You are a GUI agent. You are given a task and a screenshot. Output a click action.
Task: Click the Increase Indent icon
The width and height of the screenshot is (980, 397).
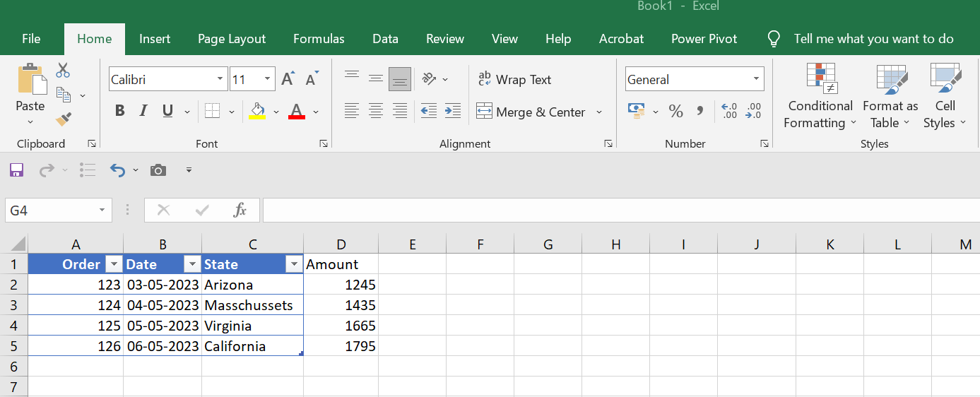(x=453, y=111)
